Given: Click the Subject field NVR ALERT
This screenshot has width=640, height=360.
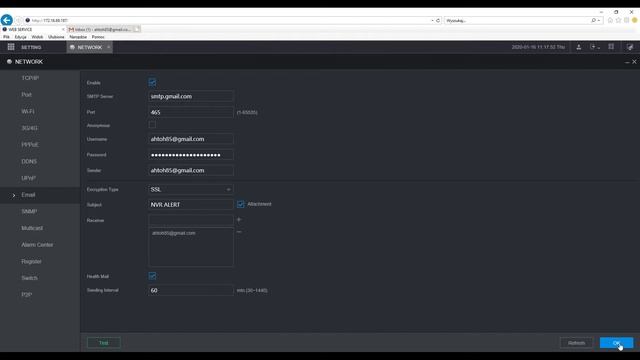Looking at the screenshot, I should tap(191, 204).
